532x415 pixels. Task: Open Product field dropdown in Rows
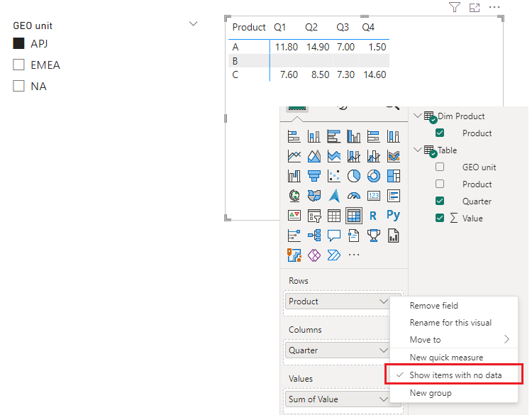click(x=383, y=301)
